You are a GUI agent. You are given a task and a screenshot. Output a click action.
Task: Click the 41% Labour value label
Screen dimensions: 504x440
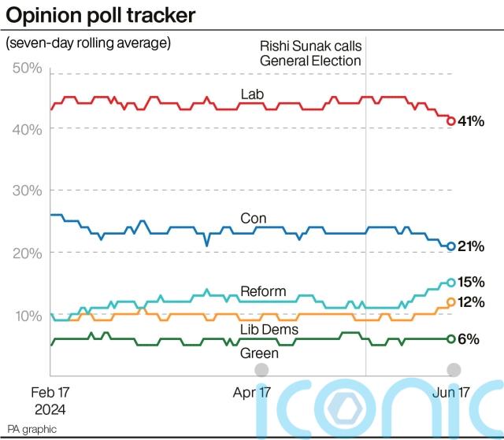pyautogui.click(x=471, y=121)
